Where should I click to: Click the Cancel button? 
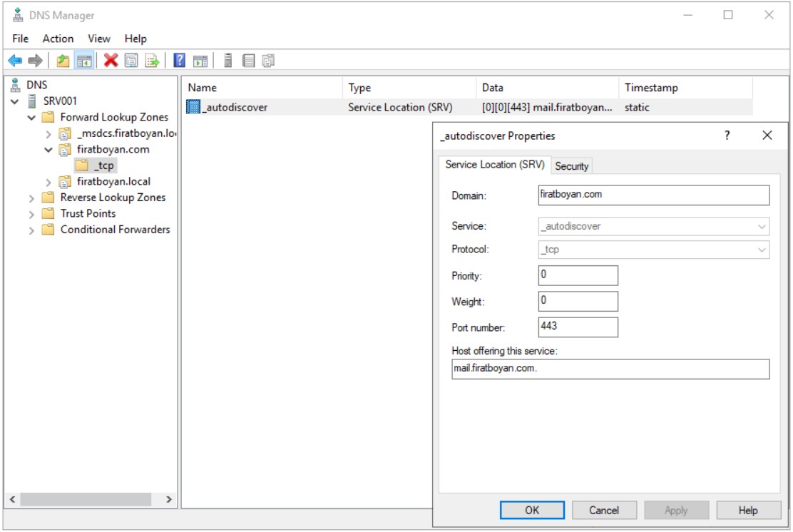[604, 511]
